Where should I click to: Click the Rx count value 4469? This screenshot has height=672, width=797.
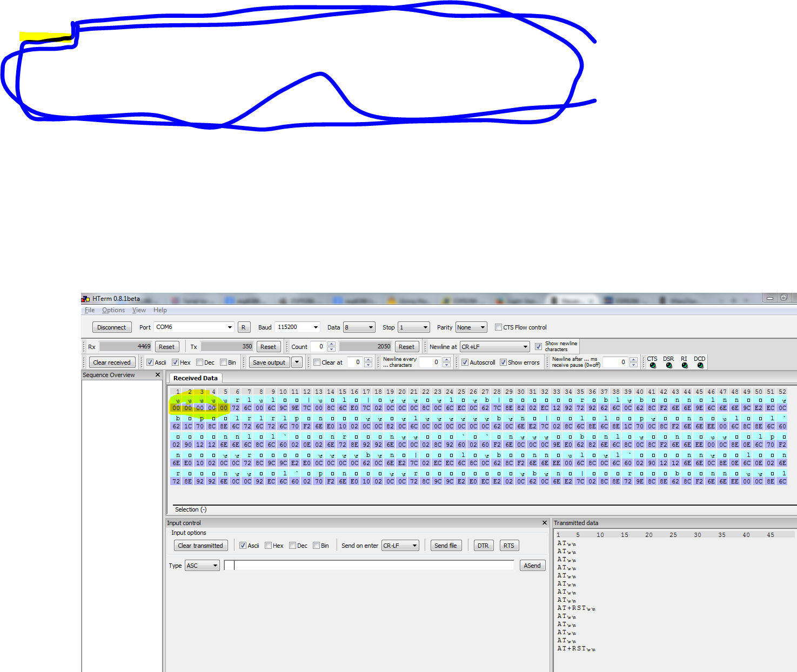click(125, 347)
